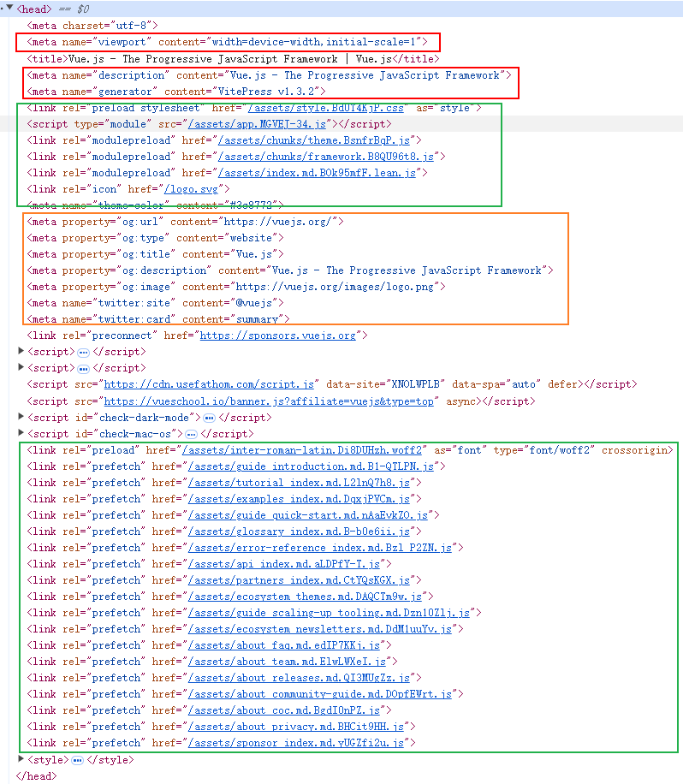Open error-reference_index.md prefetch link

(x=320, y=548)
